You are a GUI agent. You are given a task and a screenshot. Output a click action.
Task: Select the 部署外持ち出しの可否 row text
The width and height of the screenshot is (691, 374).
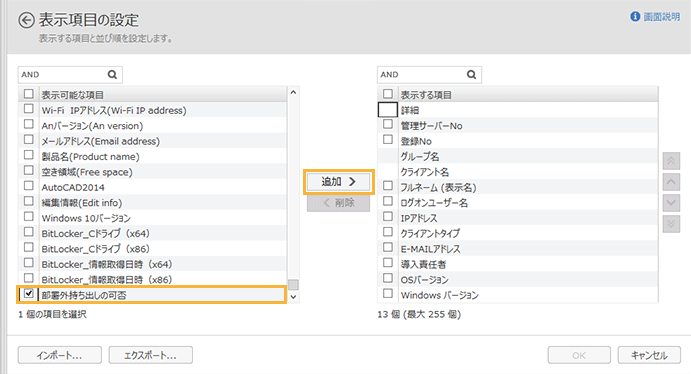click(84, 295)
